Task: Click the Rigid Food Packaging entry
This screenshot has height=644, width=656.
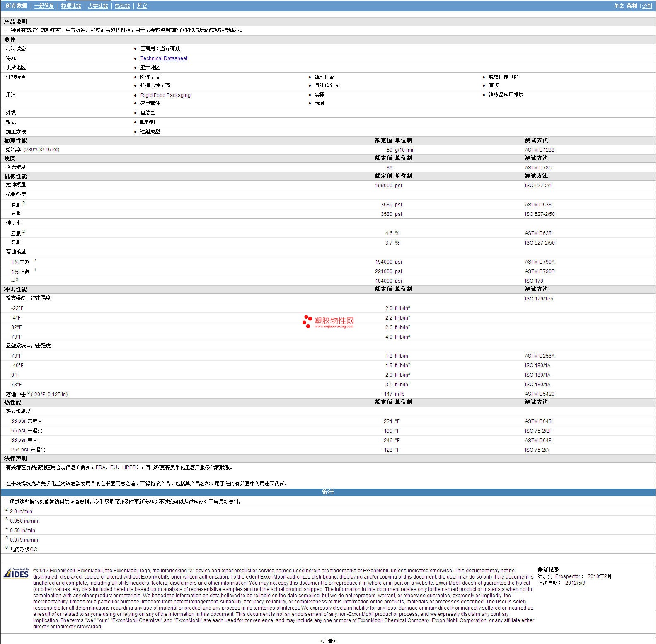Action: (165, 95)
